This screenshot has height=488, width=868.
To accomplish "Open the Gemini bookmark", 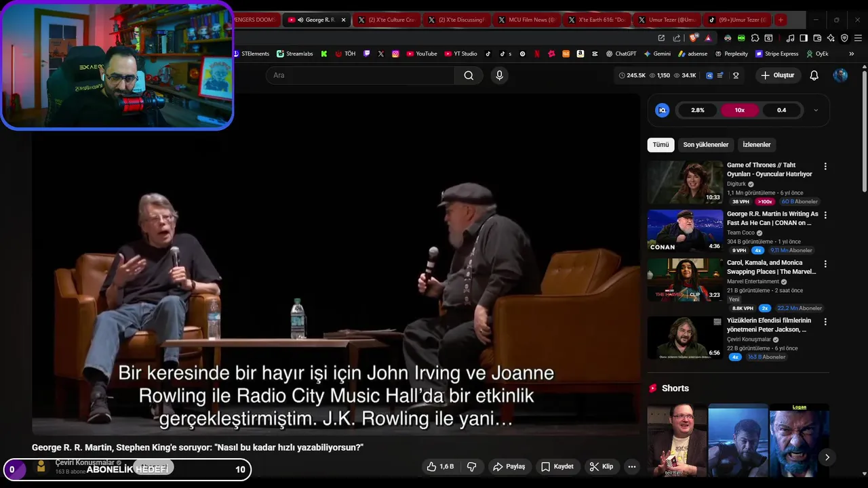I will pos(657,54).
